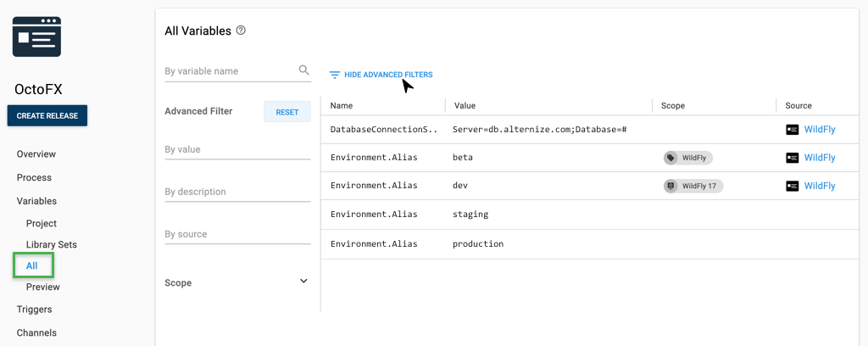Focus the By variable name field
Screen dimensions: 868x346
pyautogui.click(x=229, y=71)
